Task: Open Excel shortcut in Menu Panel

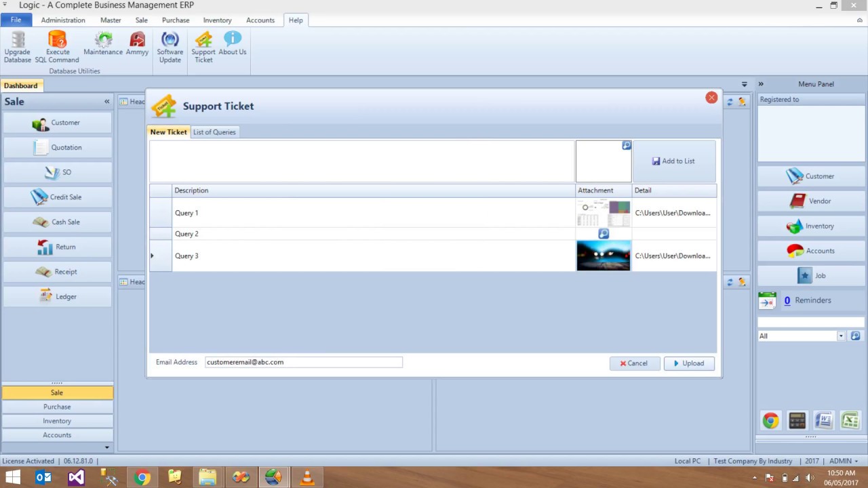Action: tap(850, 421)
